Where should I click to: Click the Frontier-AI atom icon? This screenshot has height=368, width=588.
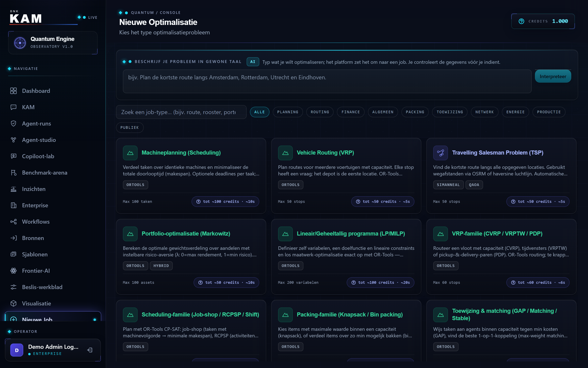(13, 271)
